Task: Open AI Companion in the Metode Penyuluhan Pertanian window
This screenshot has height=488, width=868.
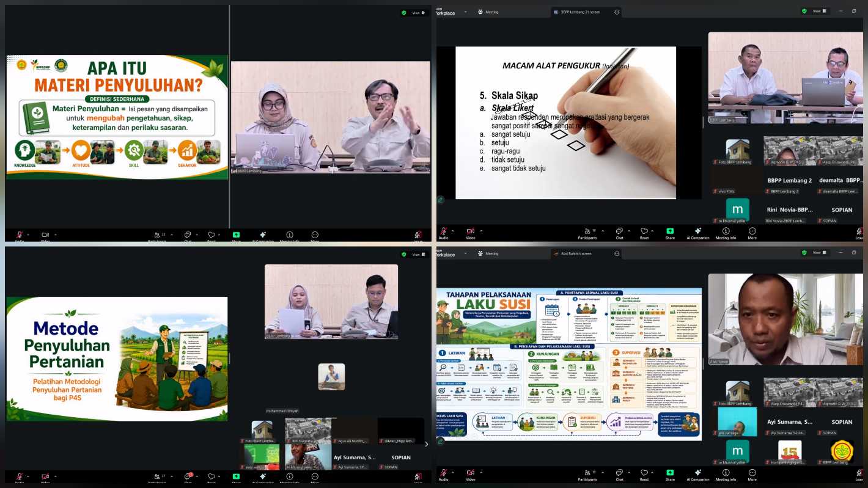Action: pos(263,477)
